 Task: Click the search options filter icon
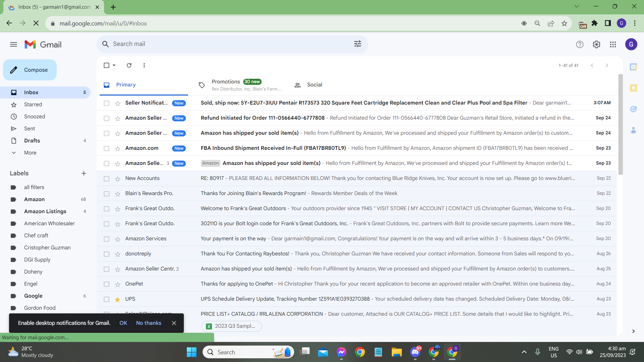click(x=358, y=44)
